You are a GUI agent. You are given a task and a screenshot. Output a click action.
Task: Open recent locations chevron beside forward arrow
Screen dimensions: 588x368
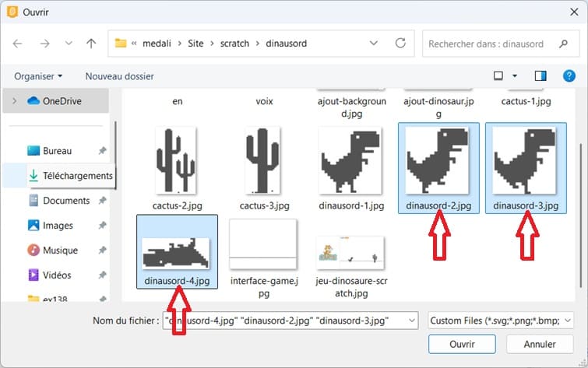coord(69,44)
